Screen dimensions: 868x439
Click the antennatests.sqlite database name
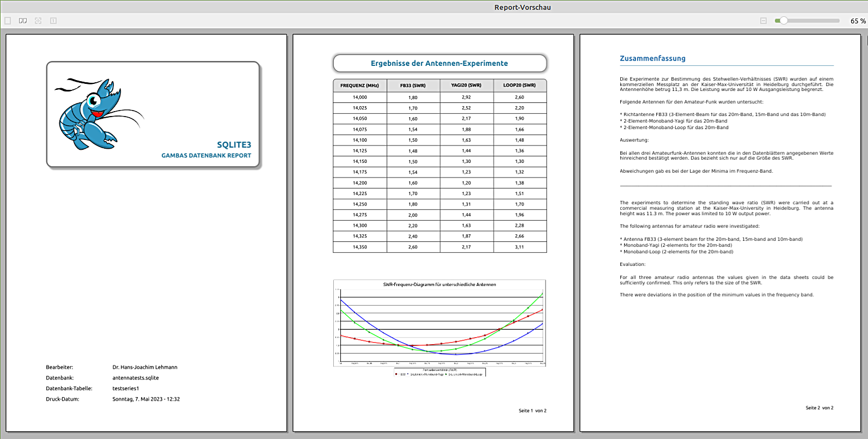136,378
